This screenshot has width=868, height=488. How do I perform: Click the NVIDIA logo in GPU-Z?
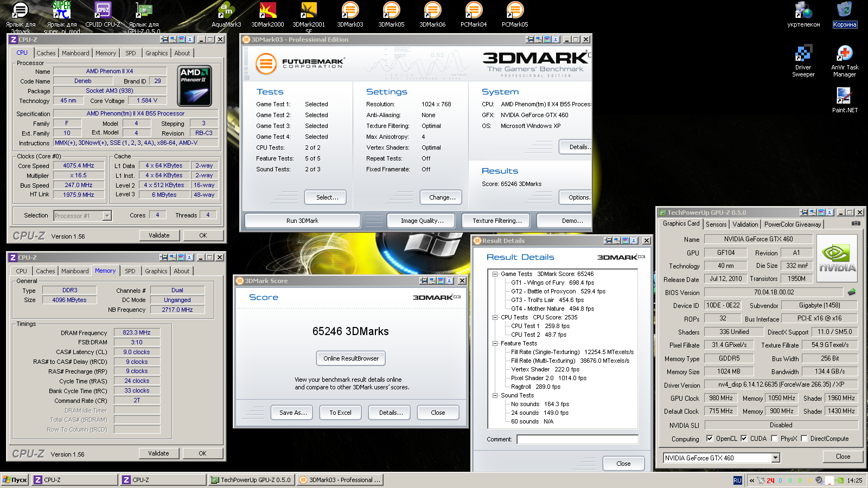click(837, 258)
